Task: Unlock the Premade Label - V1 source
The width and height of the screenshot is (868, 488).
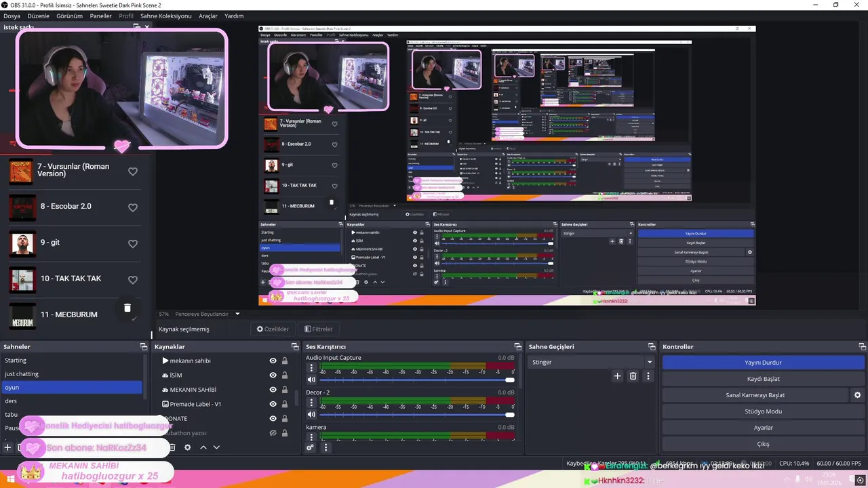Action: pos(285,404)
